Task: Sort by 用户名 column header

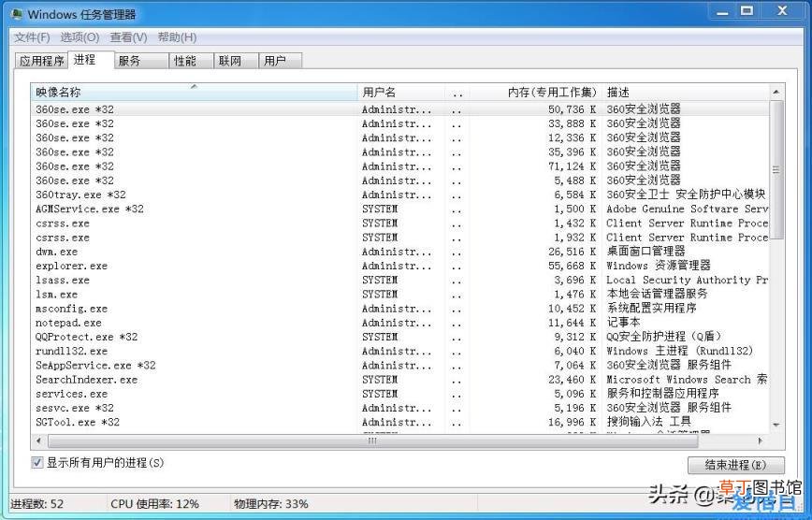Action: 401,93
